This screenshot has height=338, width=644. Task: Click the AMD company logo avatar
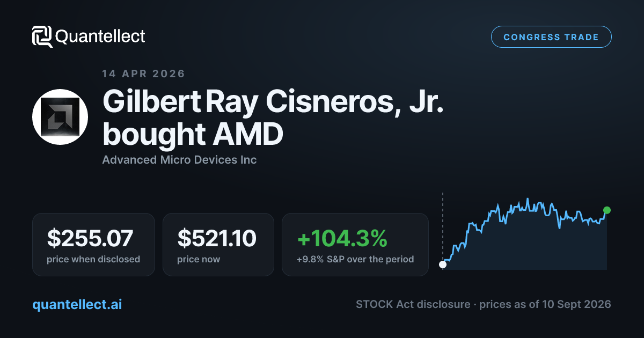[x=60, y=117]
